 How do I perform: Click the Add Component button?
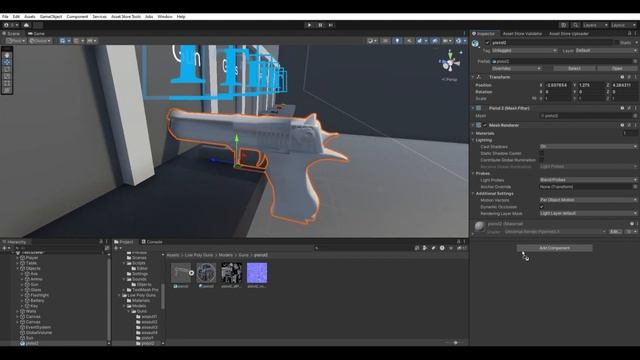[554, 248]
